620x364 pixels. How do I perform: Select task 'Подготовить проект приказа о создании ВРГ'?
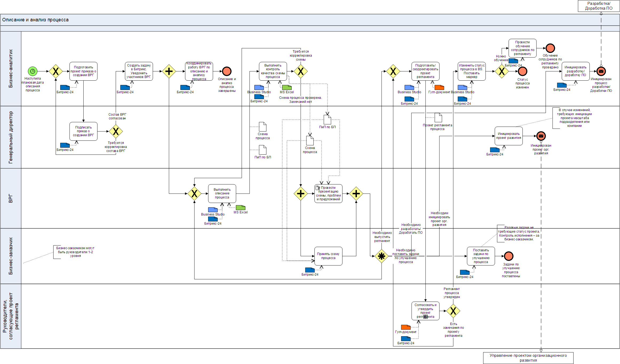[83, 71]
